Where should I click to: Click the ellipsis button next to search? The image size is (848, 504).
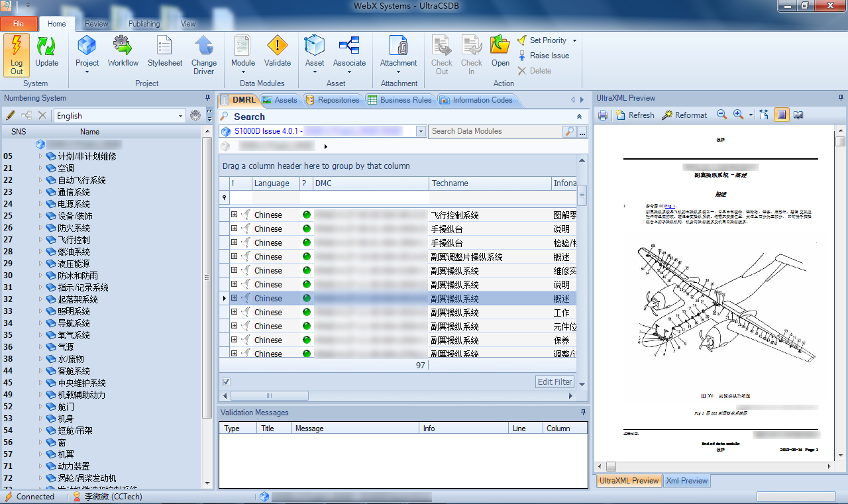pos(582,132)
